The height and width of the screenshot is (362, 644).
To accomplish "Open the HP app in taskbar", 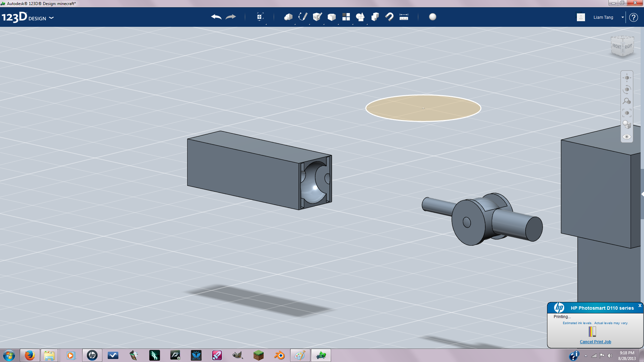I will tap(92, 355).
